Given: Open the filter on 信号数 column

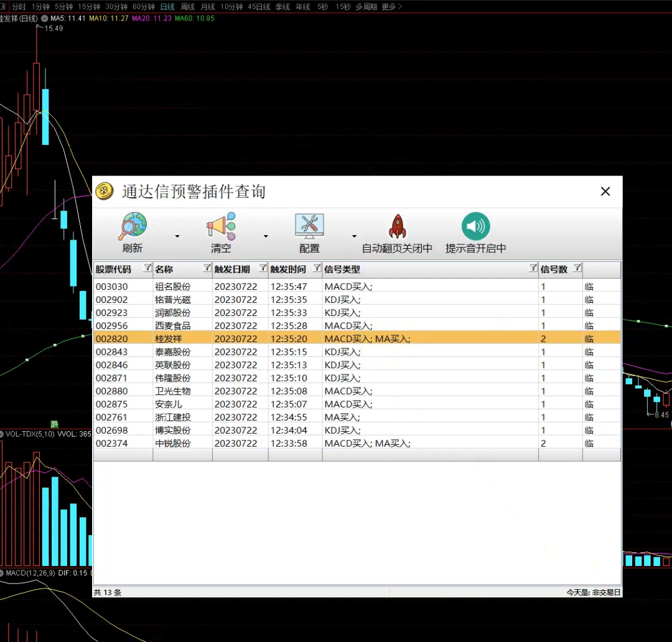Looking at the screenshot, I should coord(577,268).
